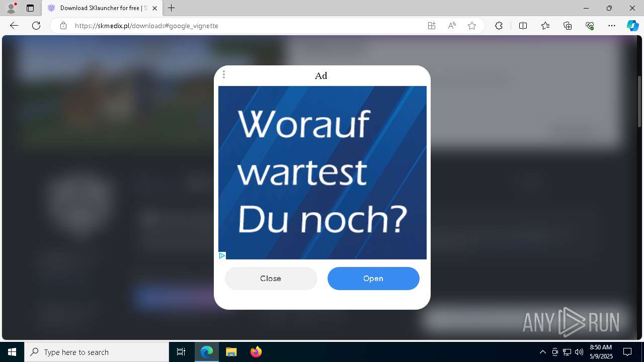Add this page to favorites star
Image resolution: width=644 pixels, height=362 pixels.
tap(472, 26)
